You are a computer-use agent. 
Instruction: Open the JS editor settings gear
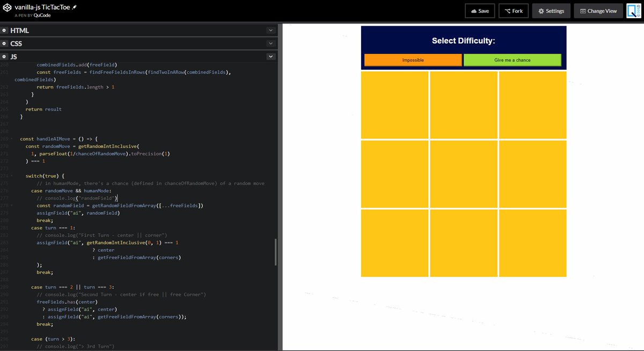coord(4,56)
